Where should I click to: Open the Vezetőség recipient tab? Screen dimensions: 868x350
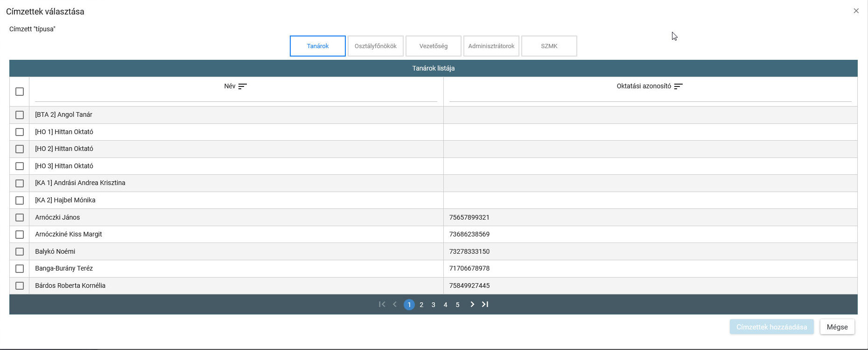click(x=433, y=46)
